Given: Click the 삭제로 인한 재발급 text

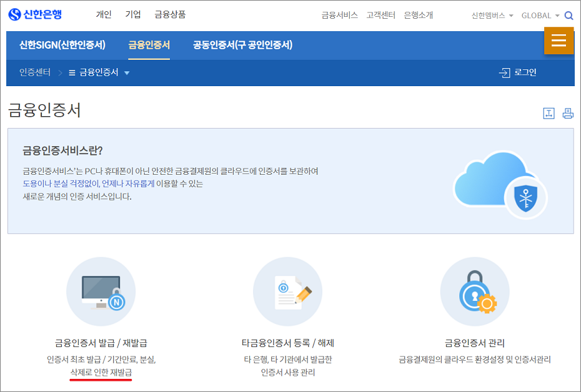Looking at the screenshot, I should (x=101, y=372).
